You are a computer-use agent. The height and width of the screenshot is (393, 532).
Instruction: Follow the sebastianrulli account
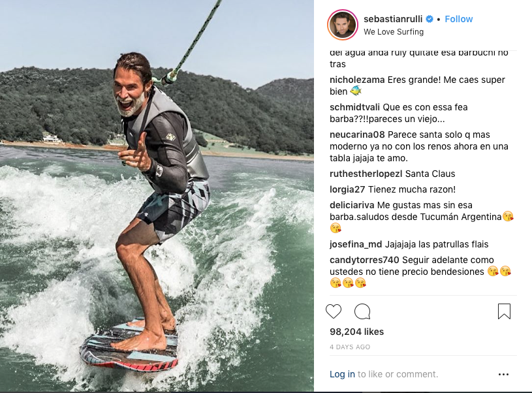pyautogui.click(x=458, y=19)
